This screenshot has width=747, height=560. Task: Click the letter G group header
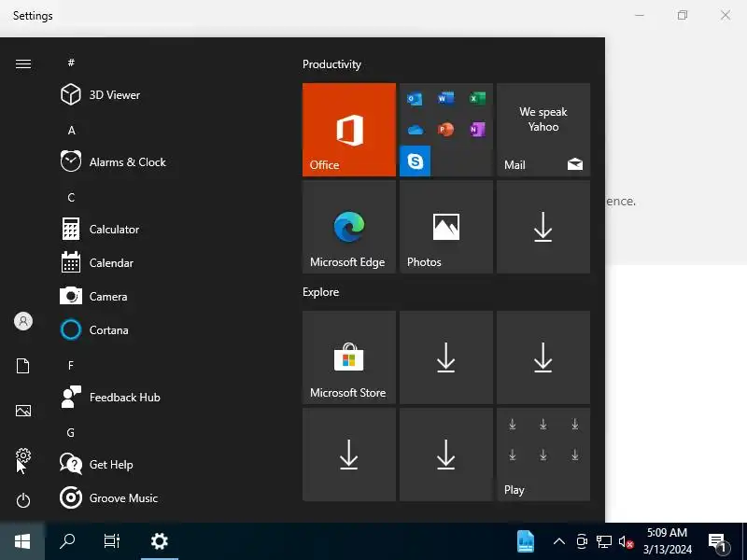tap(71, 432)
